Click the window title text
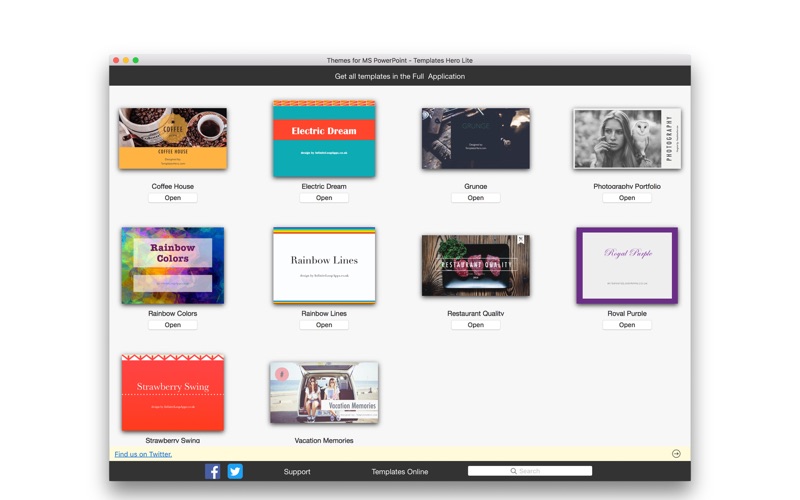 (x=399, y=60)
